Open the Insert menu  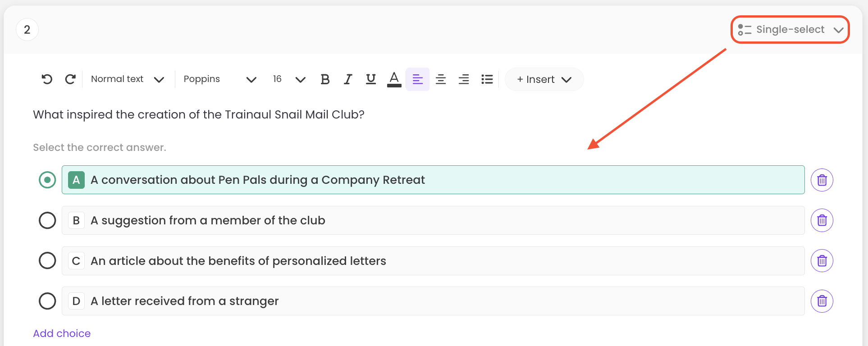[x=544, y=79]
